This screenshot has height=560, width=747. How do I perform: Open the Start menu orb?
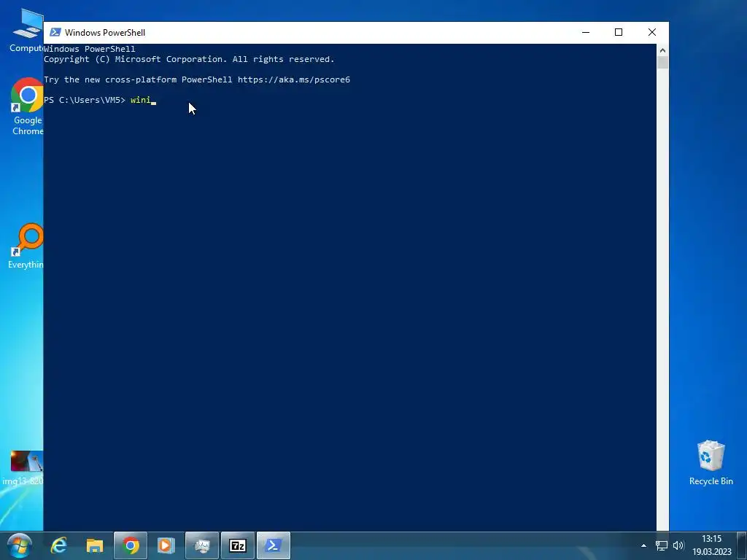(19, 545)
